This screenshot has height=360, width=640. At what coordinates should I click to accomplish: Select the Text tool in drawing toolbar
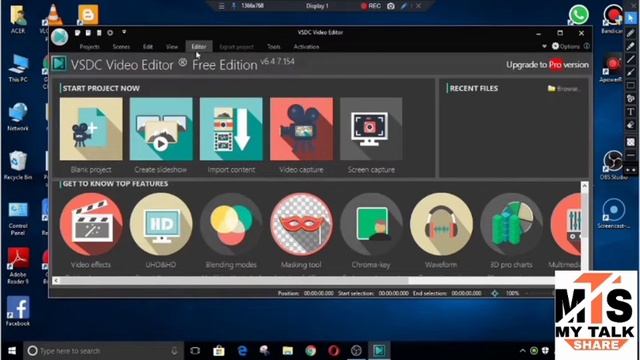coord(631,111)
